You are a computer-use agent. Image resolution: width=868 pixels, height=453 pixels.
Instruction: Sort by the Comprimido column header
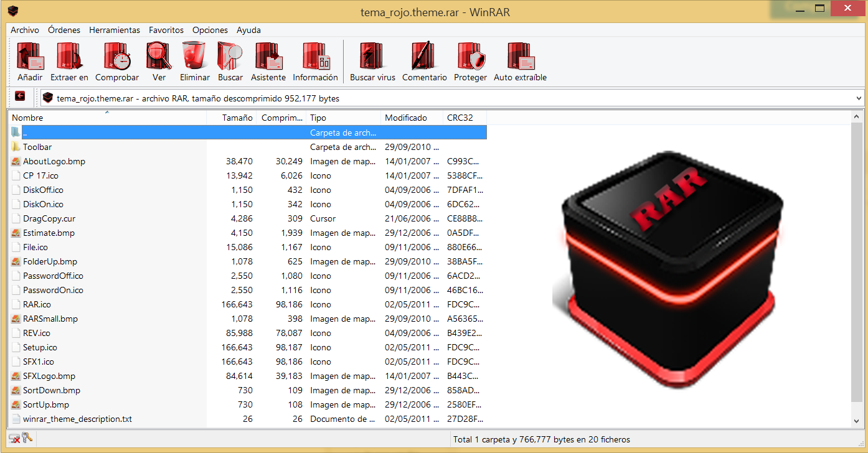[281, 118]
